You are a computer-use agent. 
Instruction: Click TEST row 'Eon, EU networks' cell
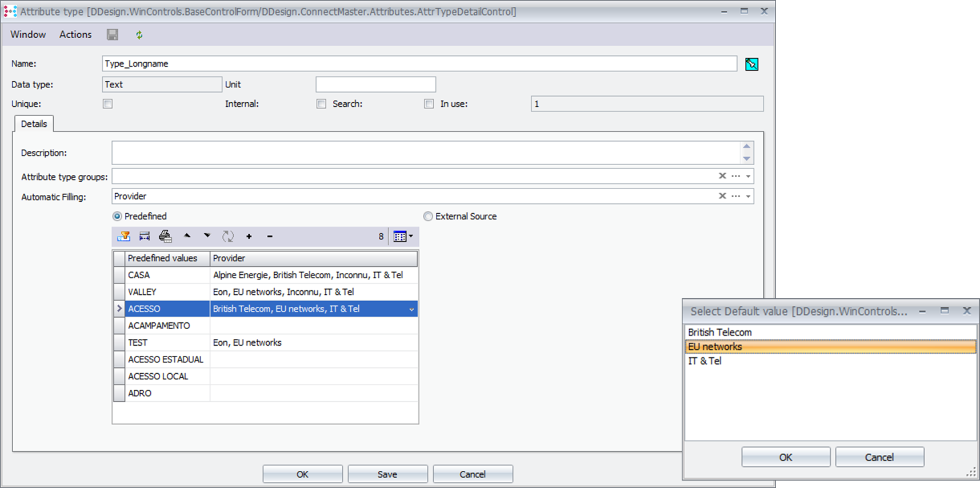pyautogui.click(x=314, y=343)
